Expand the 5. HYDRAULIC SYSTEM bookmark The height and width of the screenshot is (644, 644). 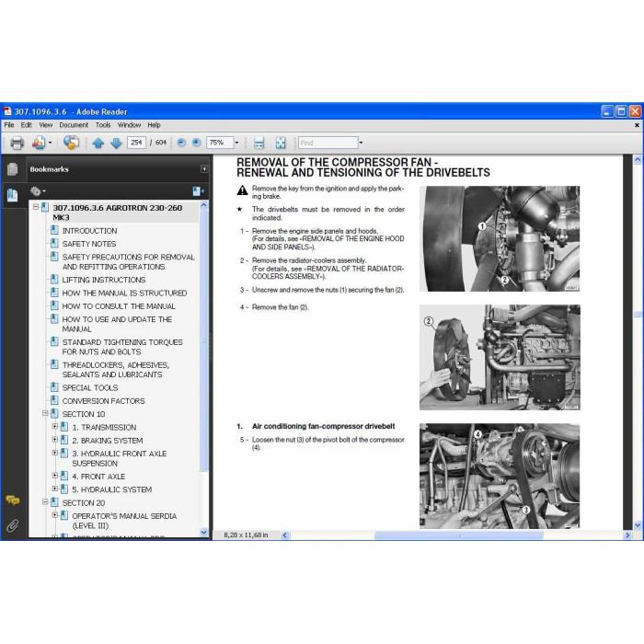click(54, 489)
